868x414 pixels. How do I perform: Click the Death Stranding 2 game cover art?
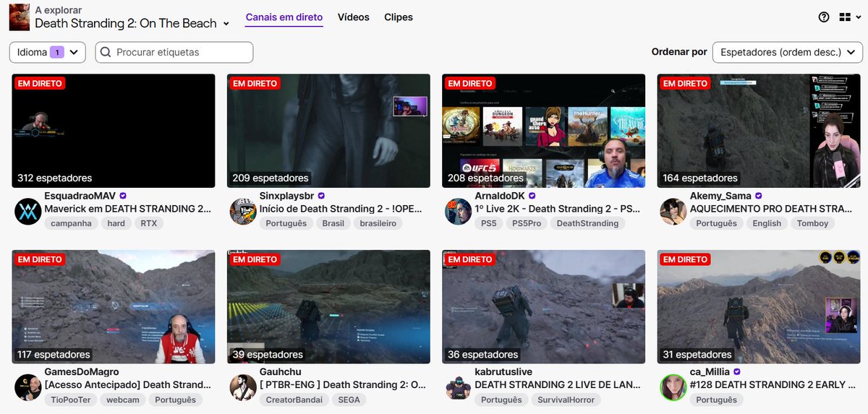[x=20, y=17]
